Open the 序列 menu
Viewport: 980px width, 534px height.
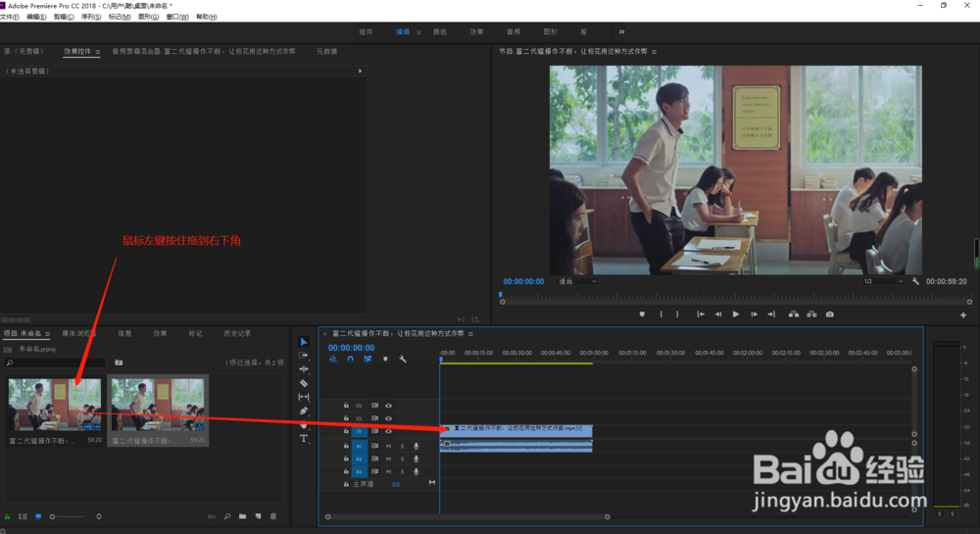click(90, 17)
